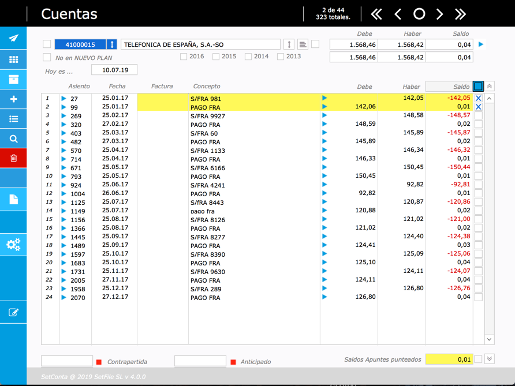Check the 2016 year checkbox
516x386 pixels.
click(183, 57)
